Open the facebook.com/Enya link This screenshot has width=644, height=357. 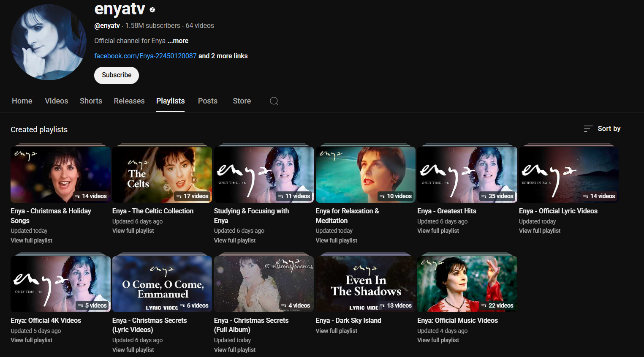[145, 56]
